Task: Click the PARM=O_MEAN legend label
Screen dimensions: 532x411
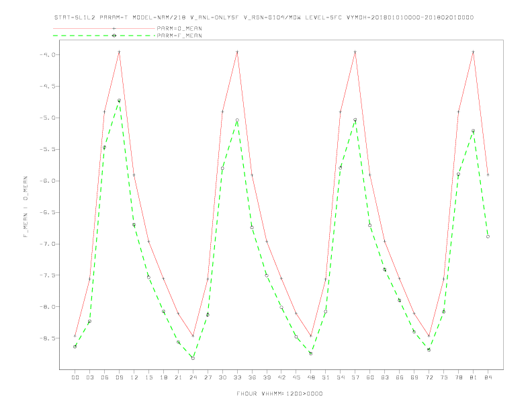Action: click(x=179, y=28)
